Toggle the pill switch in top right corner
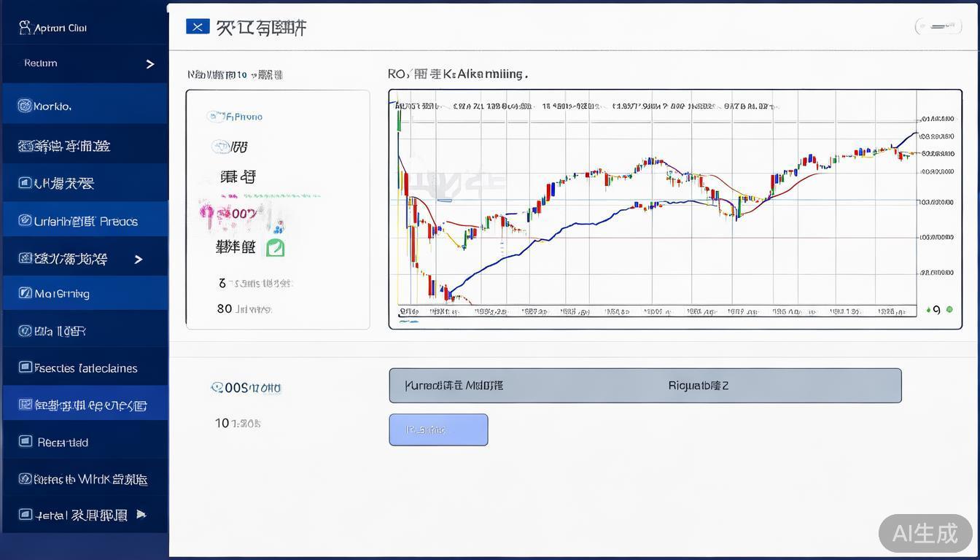The width and height of the screenshot is (980, 560). pos(941,27)
